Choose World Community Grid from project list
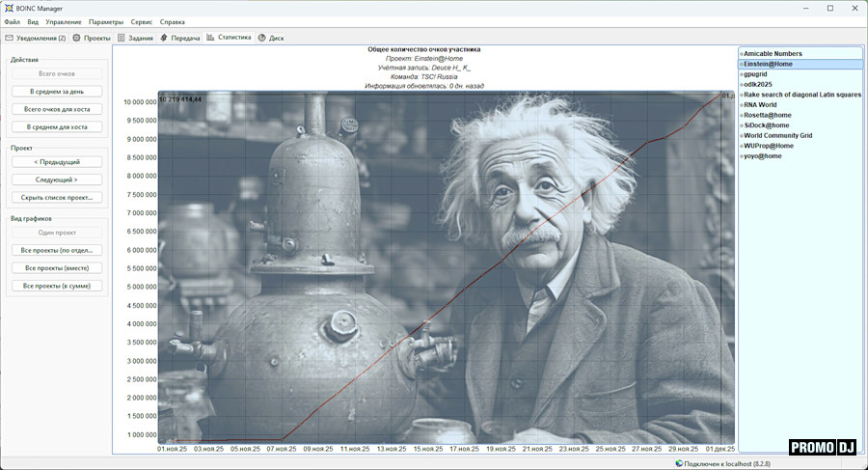The image size is (868, 470). [x=777, y=136]
